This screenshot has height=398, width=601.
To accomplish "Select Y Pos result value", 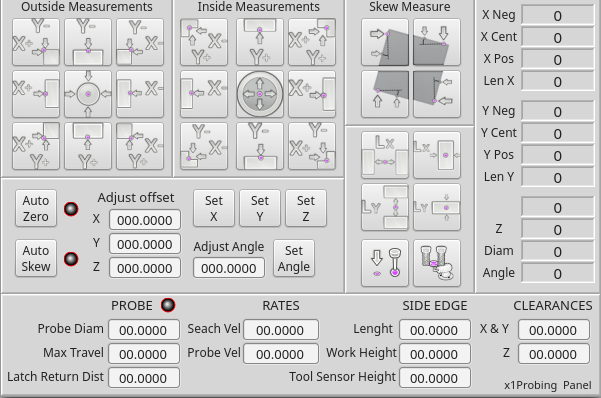I will click(x=558, y=155).
